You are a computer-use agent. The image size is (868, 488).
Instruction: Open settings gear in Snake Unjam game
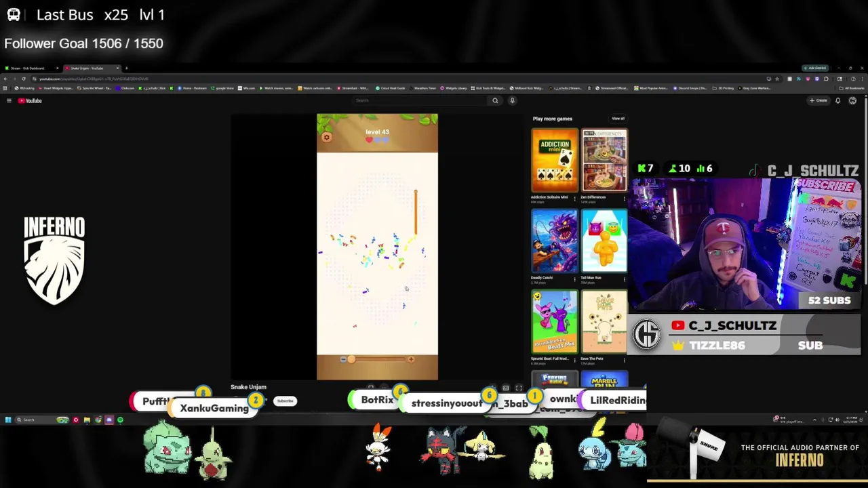[326, 138]
